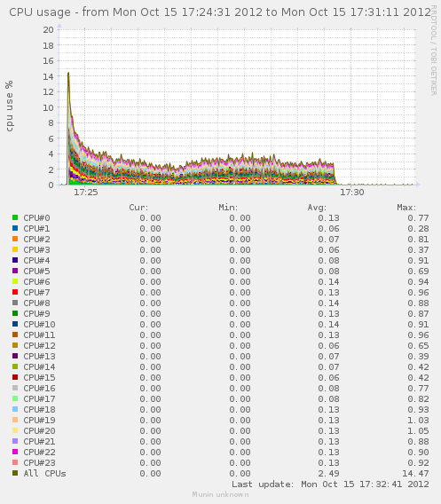The width and height of the screenshot is (441, 504).
Task: Click the CPU#7 red legend swatch
Action: (x=15, y=292)
